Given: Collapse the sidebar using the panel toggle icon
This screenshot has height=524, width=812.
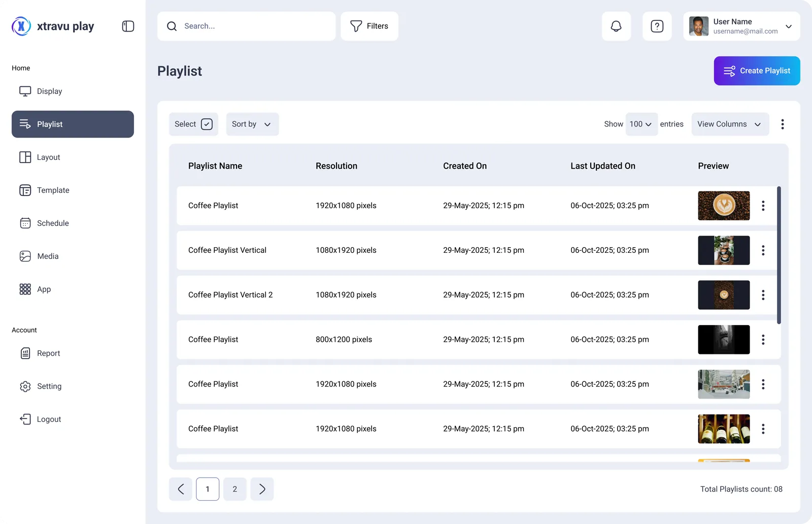Looking at the screenshot, I should pos(128,26).
